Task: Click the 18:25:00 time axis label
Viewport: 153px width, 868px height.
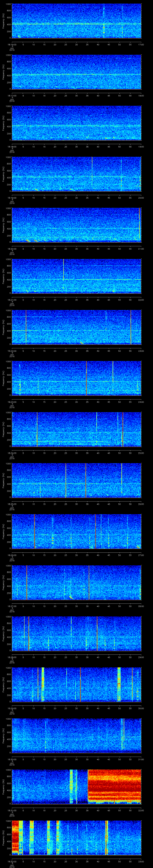Action: (x=12, y=504)
